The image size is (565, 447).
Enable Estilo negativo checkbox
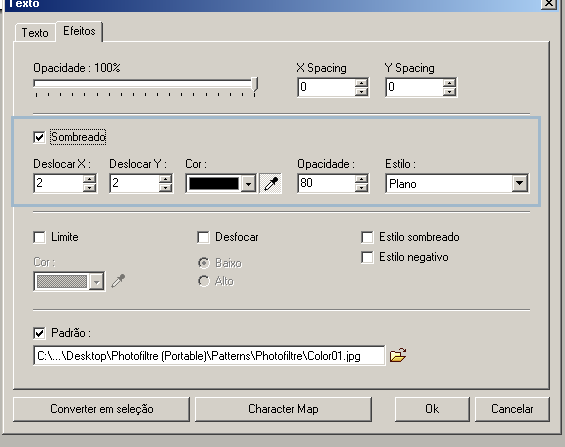(367, 258)
